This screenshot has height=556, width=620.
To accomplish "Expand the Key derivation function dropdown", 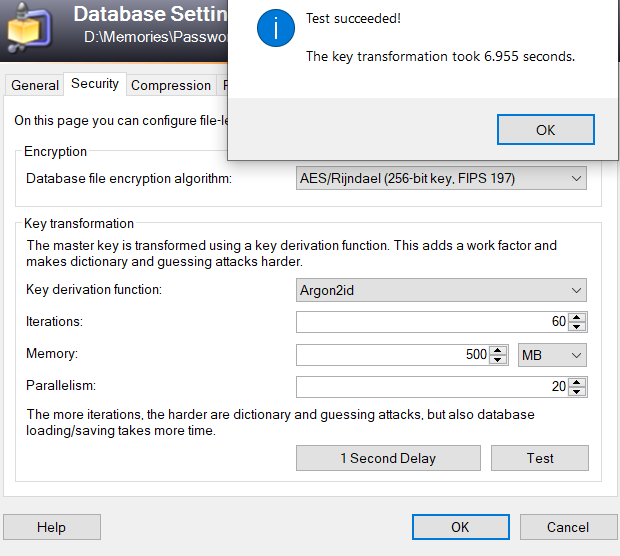I will [441, 290].
